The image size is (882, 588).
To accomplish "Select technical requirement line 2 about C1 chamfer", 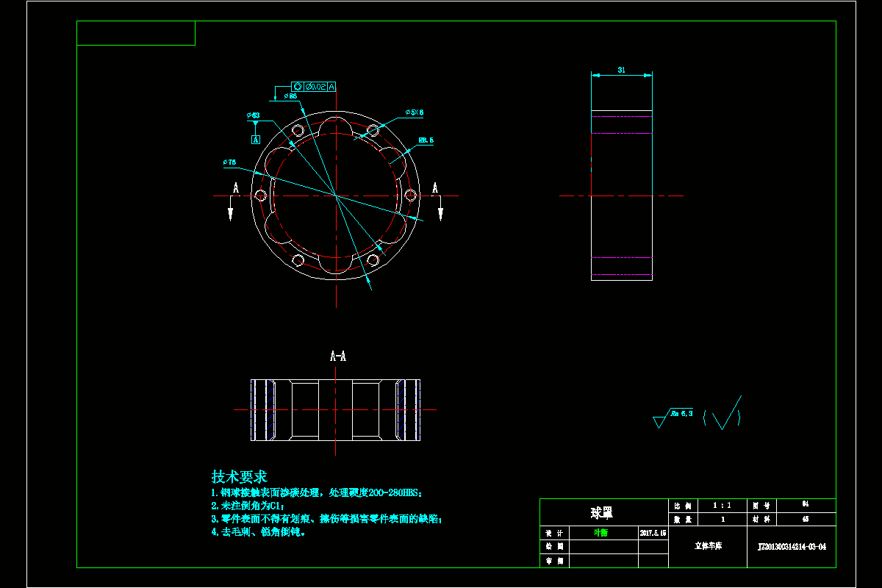I will tap(247, 506).
